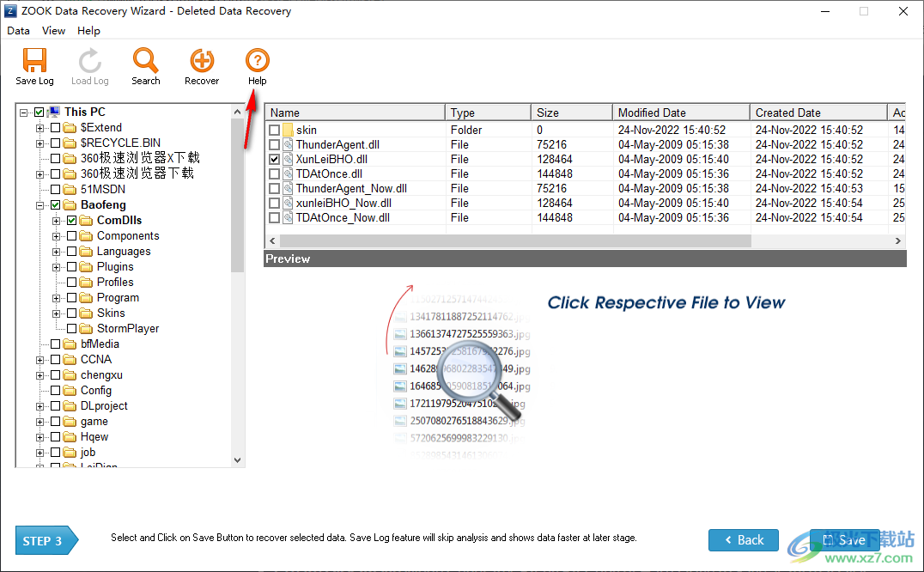This screenshot has height=572, width=924.
Task: Open the Data menu
Action: (x=18, y=30)
